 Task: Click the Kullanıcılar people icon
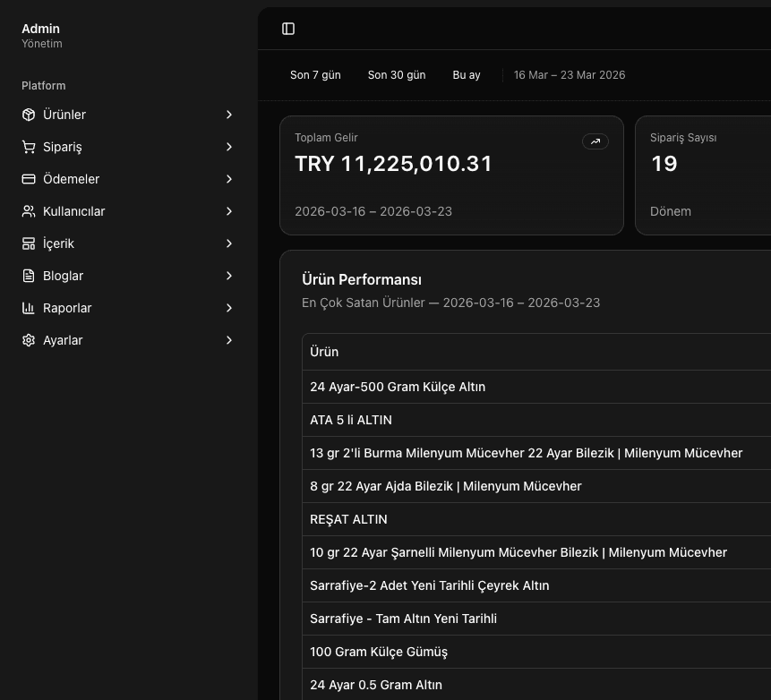click(x=29, y=211)
